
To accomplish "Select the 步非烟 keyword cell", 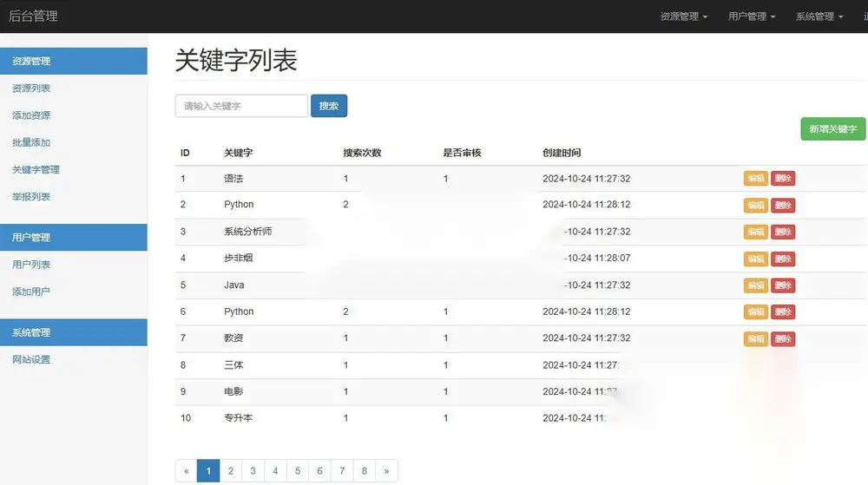I will (x=238, y=258).
